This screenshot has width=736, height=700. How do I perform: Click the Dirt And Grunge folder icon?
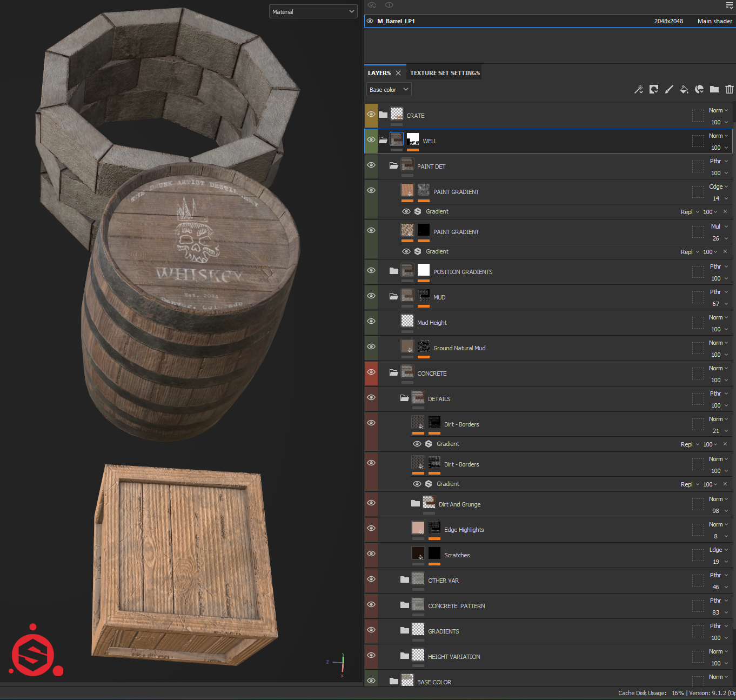click(x=416, y=503)
